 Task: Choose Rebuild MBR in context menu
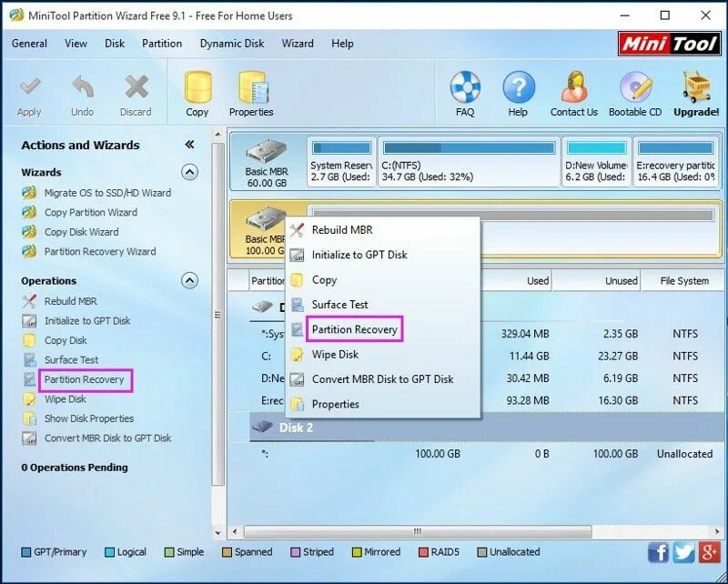coord(383,230)
